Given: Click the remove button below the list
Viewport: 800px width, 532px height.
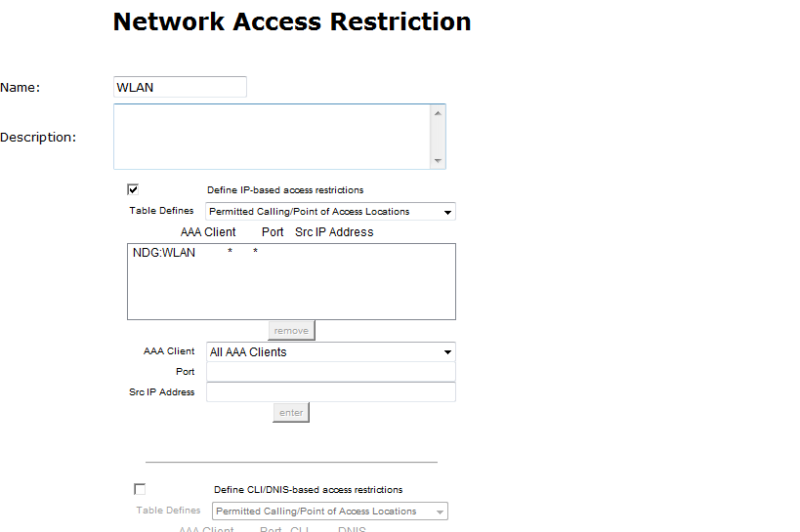Looking at the screenshot, I should pyautogui.click(x=291, y=331).
